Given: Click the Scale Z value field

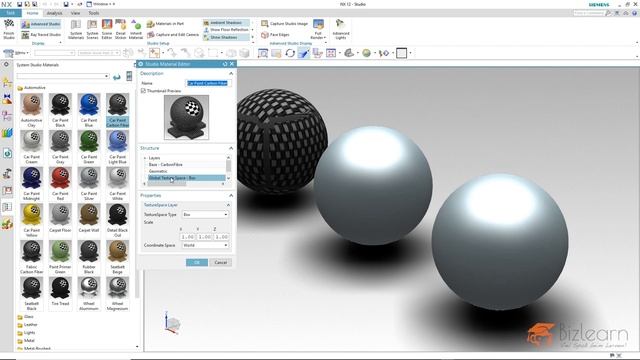Looking at the screenshot, I should click(x=222, y=237).
